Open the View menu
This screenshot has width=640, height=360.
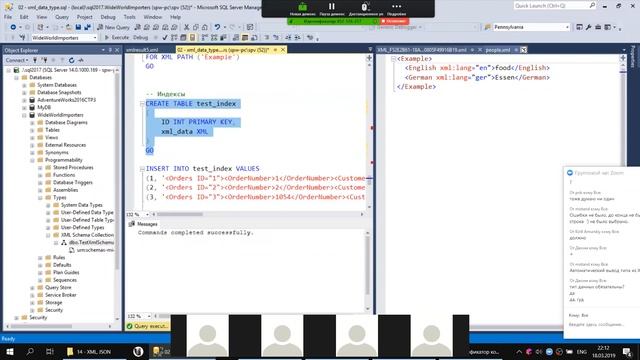coord(42,17)
